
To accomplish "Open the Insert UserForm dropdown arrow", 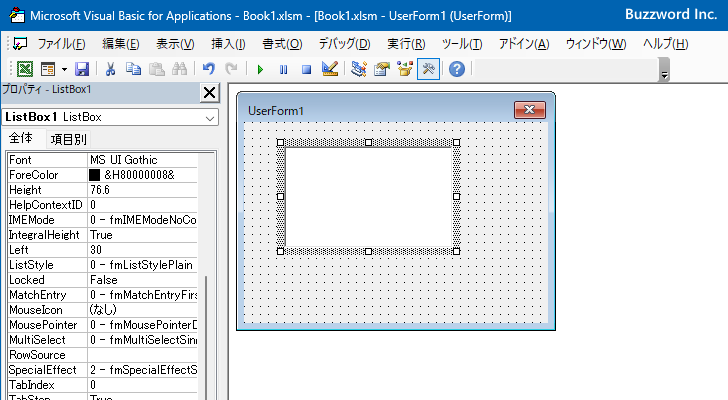I will 64,70.
